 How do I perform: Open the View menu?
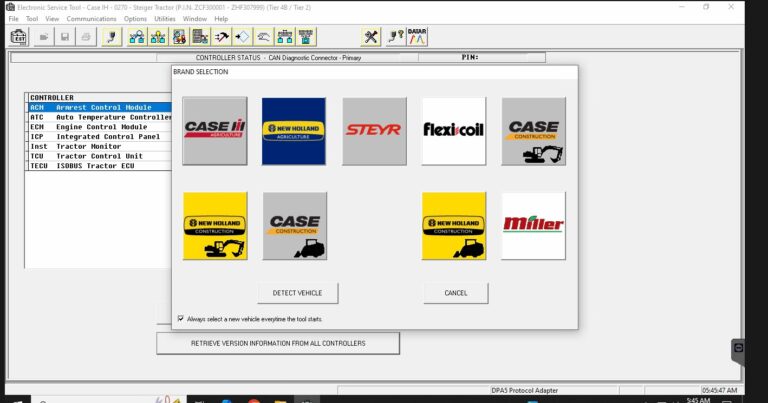pyautogui.click(x=52, y=19)
